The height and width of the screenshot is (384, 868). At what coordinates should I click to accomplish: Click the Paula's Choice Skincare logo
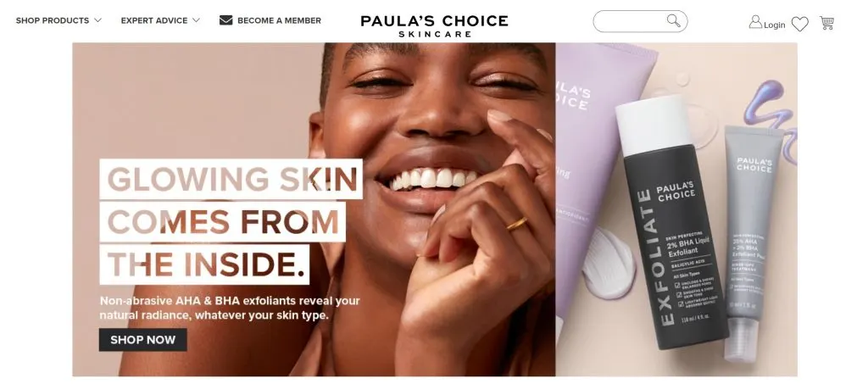(x=435, y=25)
